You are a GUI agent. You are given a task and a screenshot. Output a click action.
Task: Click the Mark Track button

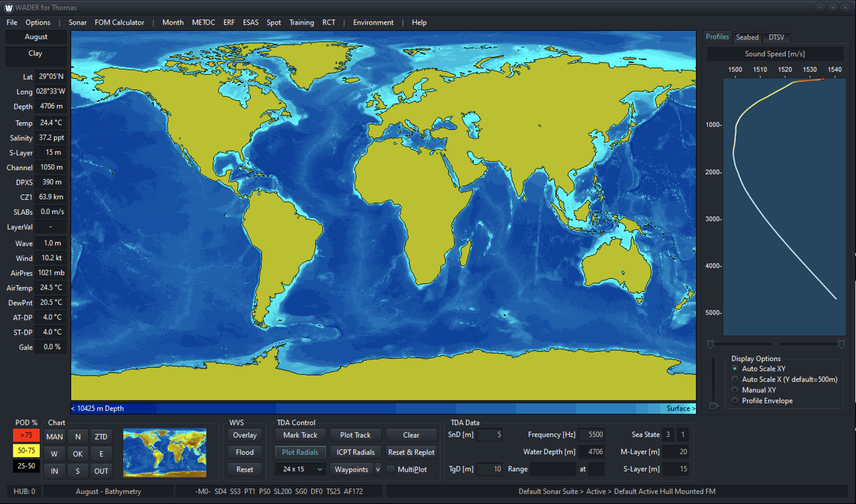(x=300, y=435)
